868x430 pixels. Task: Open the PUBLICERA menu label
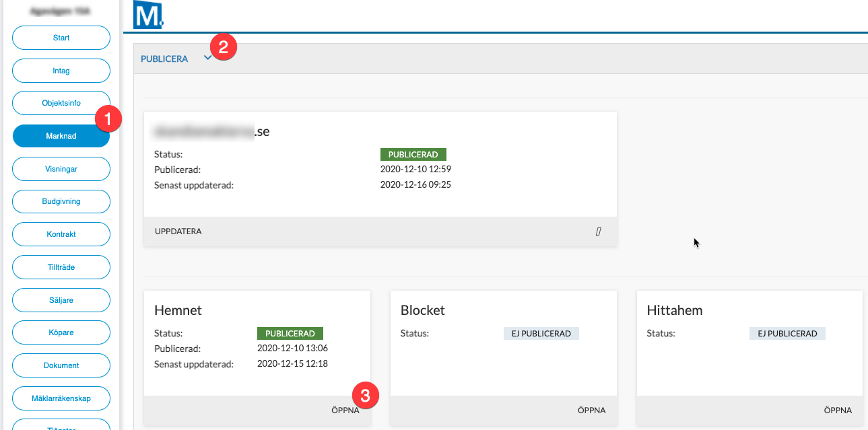164,59
